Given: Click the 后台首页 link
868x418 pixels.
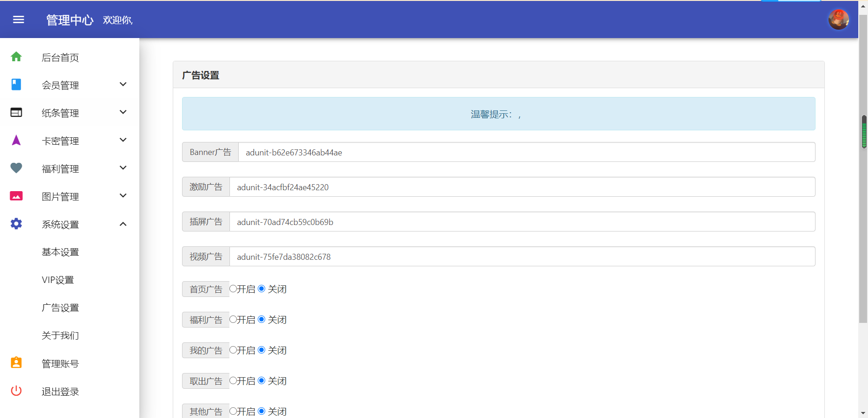Looking at the screenshot, I should [x=60, y=58].
